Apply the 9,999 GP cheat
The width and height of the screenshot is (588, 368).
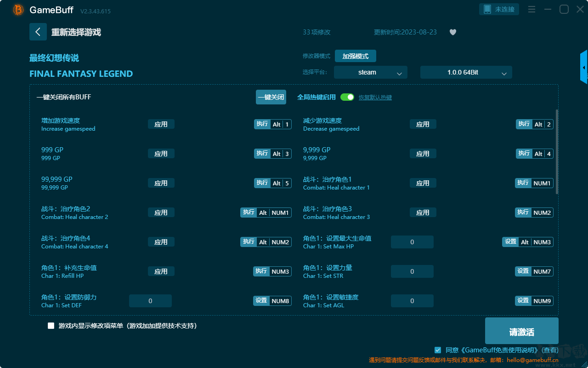tap(423, 154)
